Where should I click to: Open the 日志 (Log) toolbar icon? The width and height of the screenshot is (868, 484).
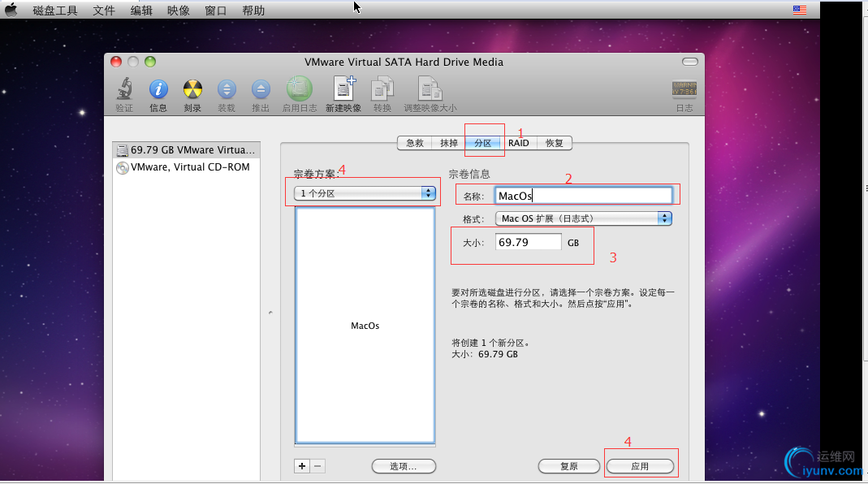coord(684,89)
